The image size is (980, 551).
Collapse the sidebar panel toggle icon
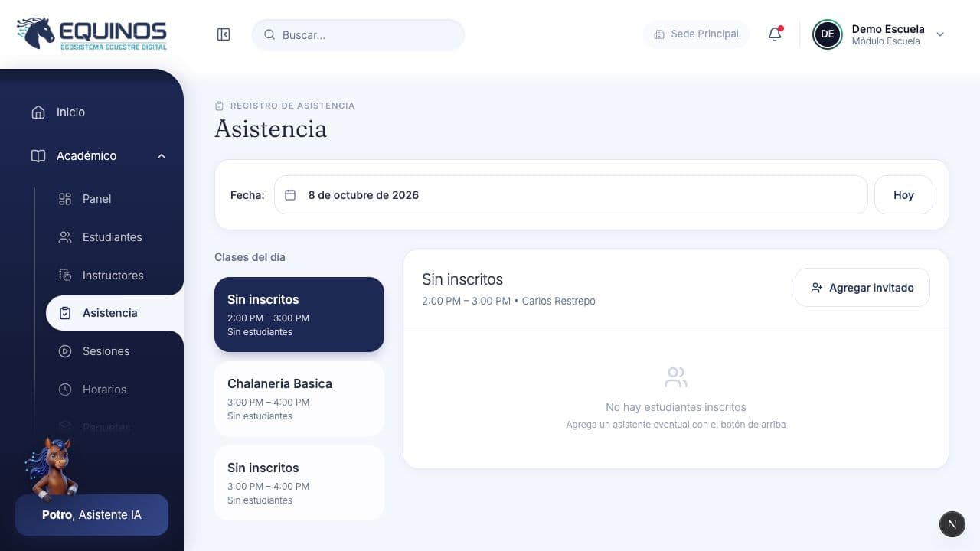coord(224,34)
